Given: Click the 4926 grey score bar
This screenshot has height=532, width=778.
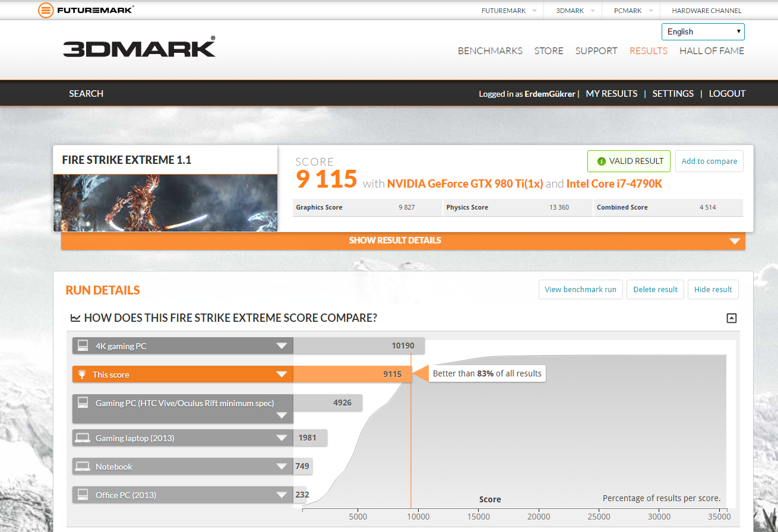Looking at the screenshot, I should pos(328,403).
